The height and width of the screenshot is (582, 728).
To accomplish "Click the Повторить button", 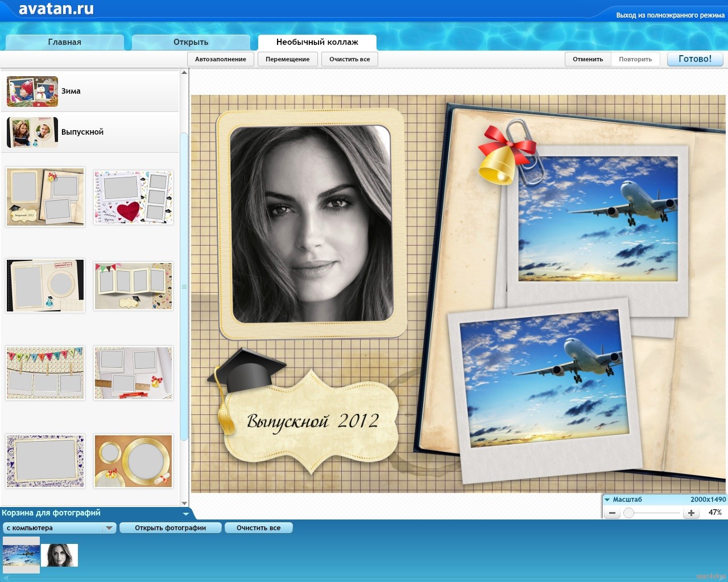I will point(636,59).
